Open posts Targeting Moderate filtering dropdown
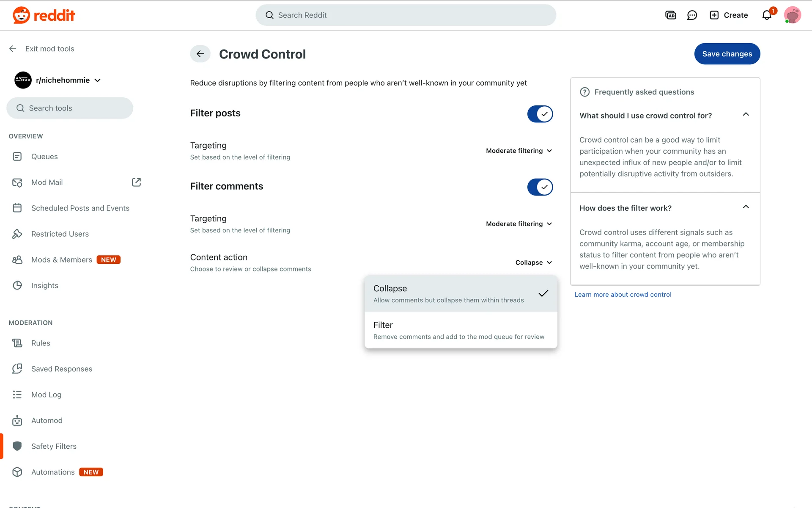The height and width of the screenshot is (508, 812). (519, 151)
